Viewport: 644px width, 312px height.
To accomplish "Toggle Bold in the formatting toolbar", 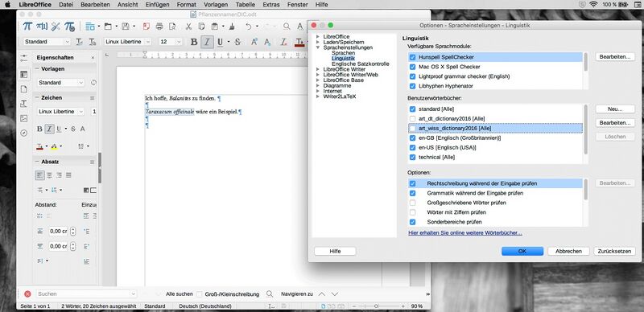I will (194, 42).
